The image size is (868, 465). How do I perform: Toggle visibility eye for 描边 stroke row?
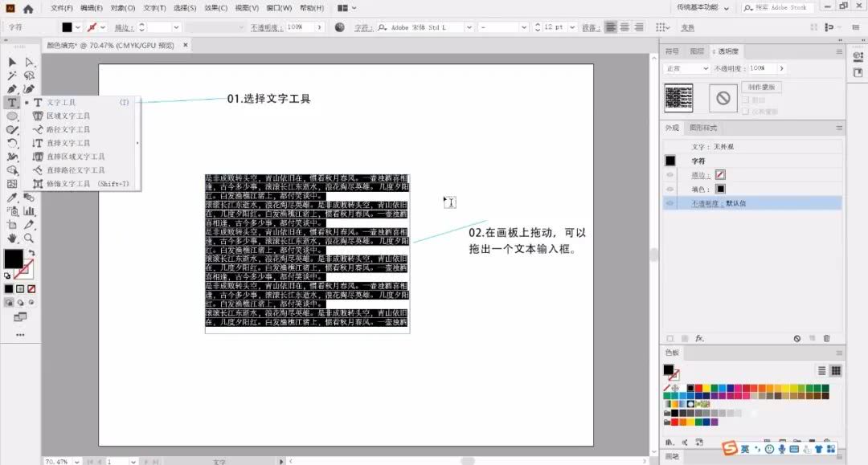pos(669,174)
